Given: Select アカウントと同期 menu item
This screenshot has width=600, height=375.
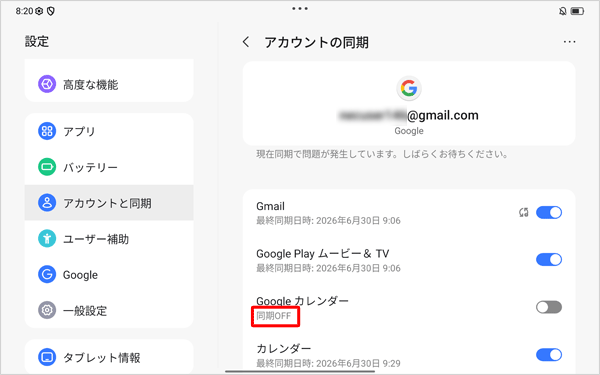Looking at the screenshot, I should pos(109,203).
